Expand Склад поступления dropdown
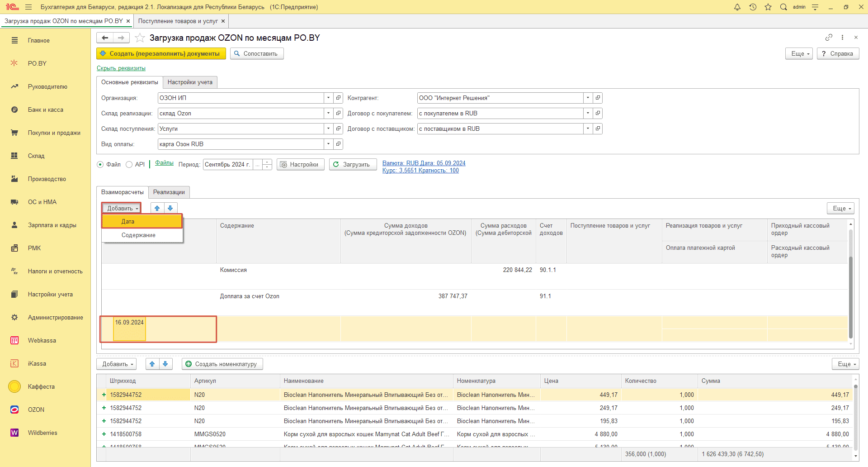The height and width of the screenshot is (467, 868). pyautogui.click(x=329, y=129)
